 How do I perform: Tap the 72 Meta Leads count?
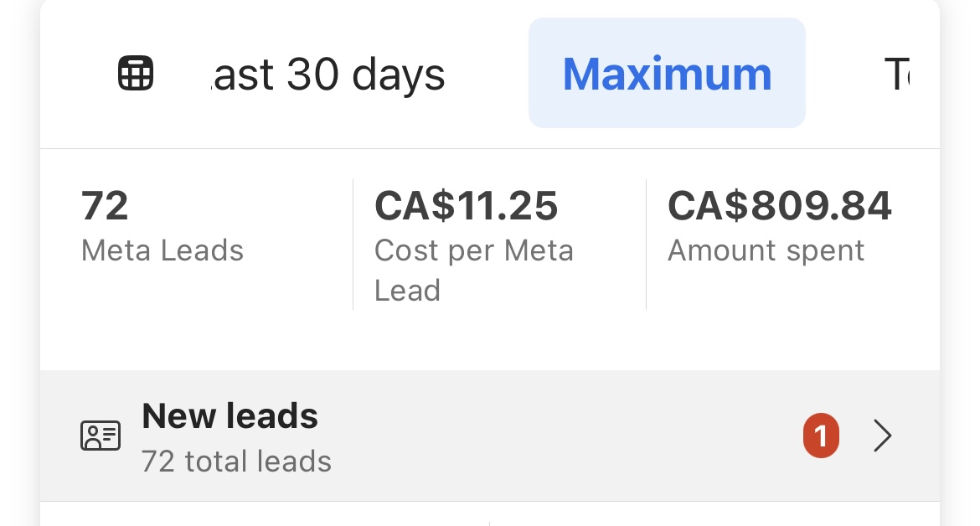pos(105,206)
